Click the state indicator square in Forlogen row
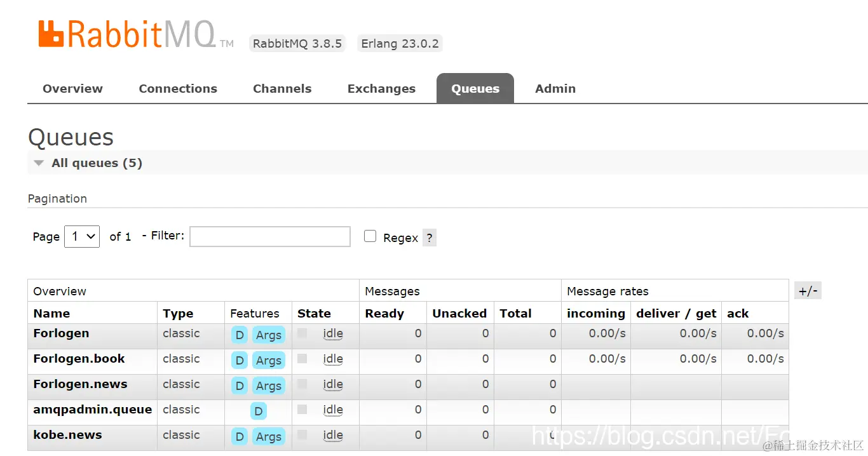The width and height of the screenshot is (868, 456). click(302, 333)
